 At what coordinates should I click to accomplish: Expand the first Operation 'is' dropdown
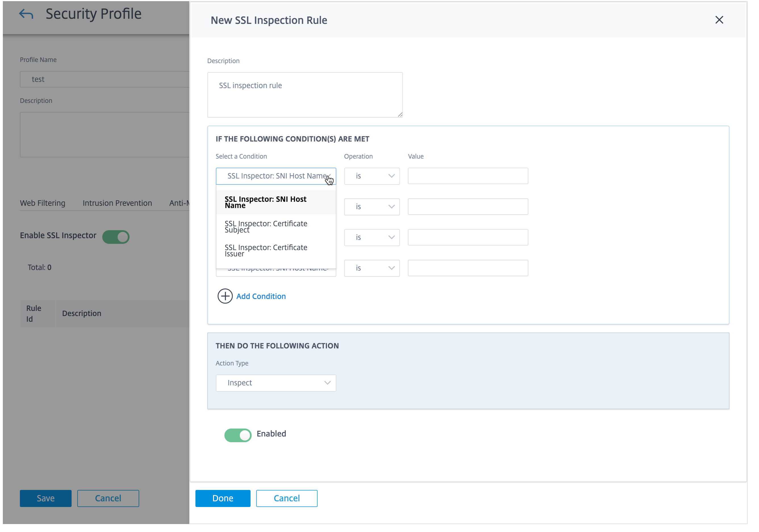tap(372, 176)
